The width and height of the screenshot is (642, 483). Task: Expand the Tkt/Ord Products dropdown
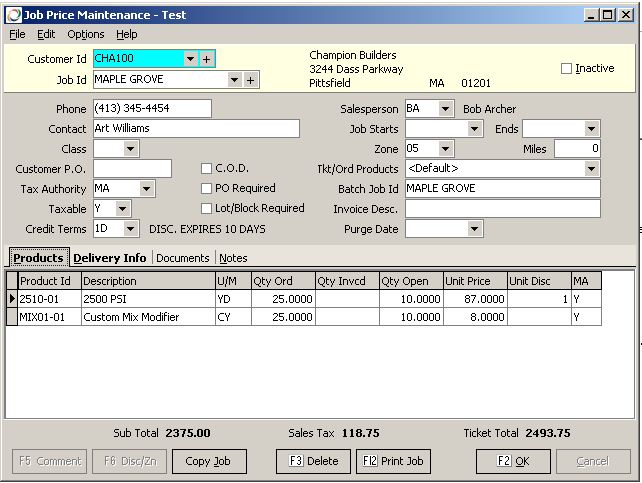(x=591, y=169)
